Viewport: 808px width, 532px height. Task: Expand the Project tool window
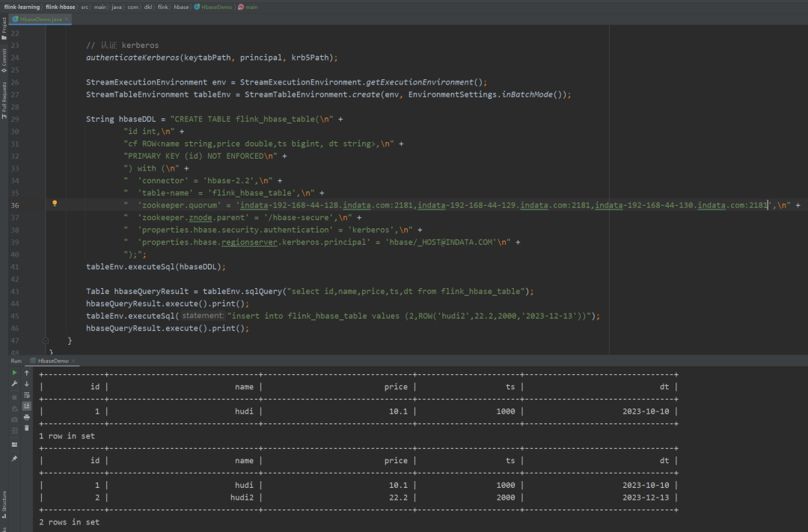4,28
